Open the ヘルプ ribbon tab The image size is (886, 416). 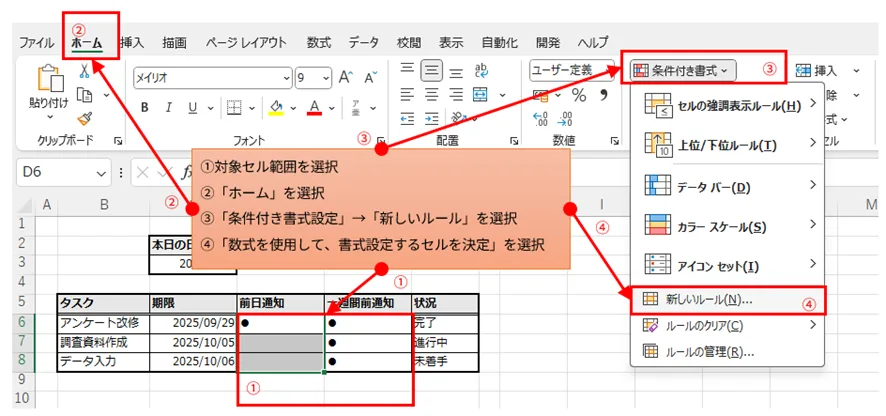pyautogui.click(x=593, y=42)
